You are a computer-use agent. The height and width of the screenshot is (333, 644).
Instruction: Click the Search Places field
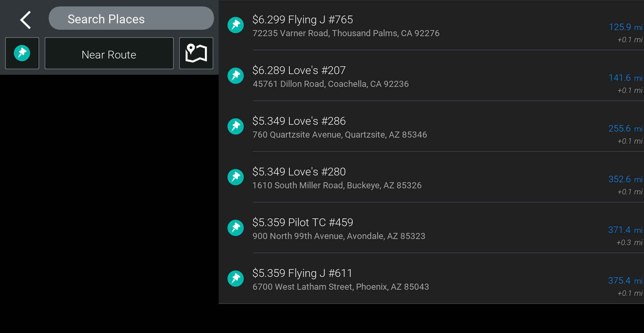[131, 19]
